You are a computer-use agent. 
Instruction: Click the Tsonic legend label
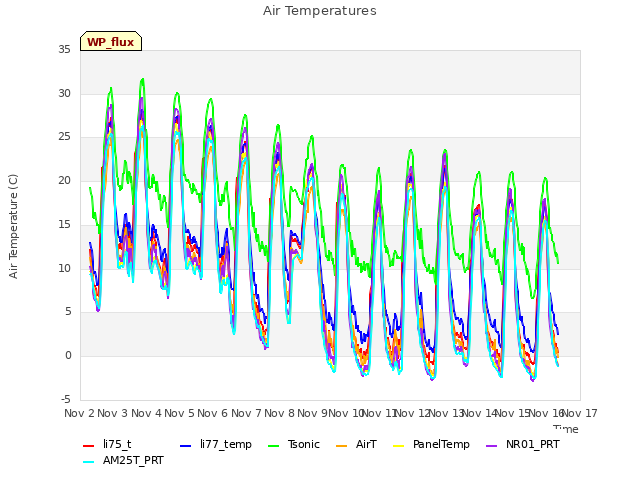(304, 444)
